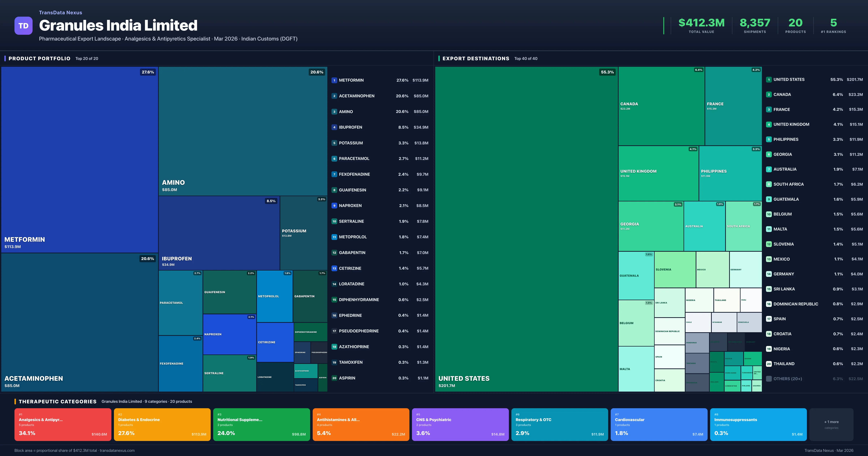Select the Diabetes & Endocrine category card
Viewport: 868px width, 456px height.
tap(162, 424)
